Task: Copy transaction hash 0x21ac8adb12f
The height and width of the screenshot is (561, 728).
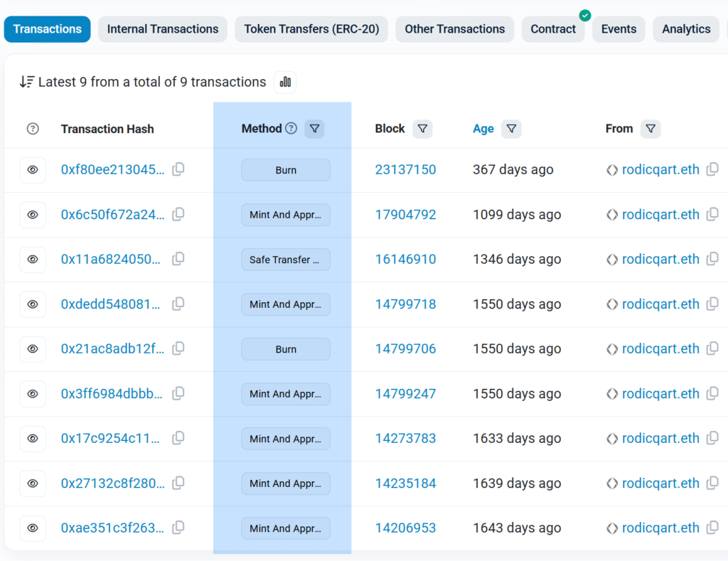Action: 178,348
